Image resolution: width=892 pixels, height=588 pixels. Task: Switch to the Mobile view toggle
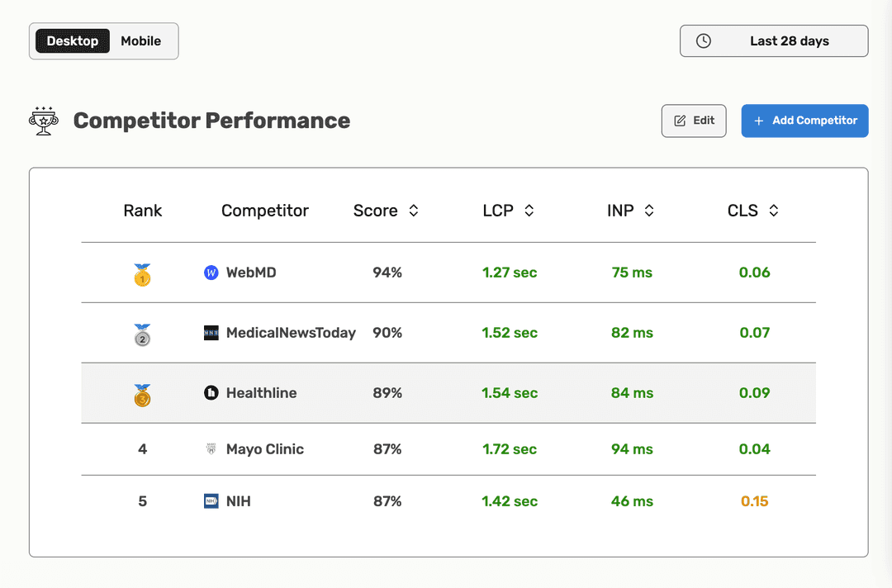point(140,40)
